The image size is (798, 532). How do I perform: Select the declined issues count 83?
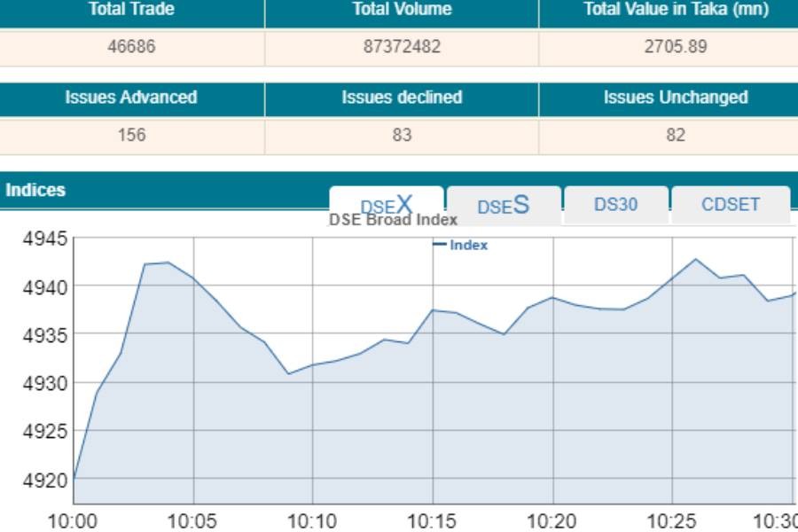click(x=402, y=135)
